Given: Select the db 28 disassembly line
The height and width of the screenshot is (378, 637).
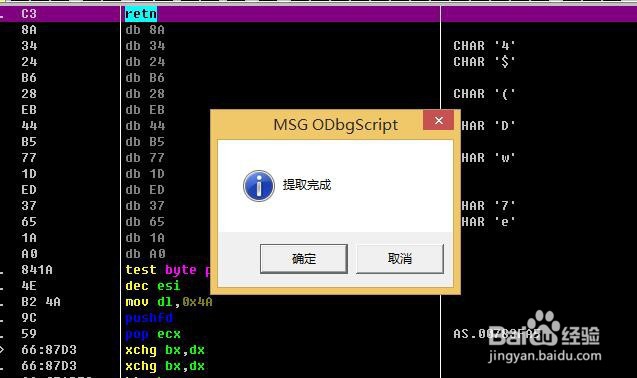Looking at the screenshot, I should pyautogui.click(x=145, y=94).
